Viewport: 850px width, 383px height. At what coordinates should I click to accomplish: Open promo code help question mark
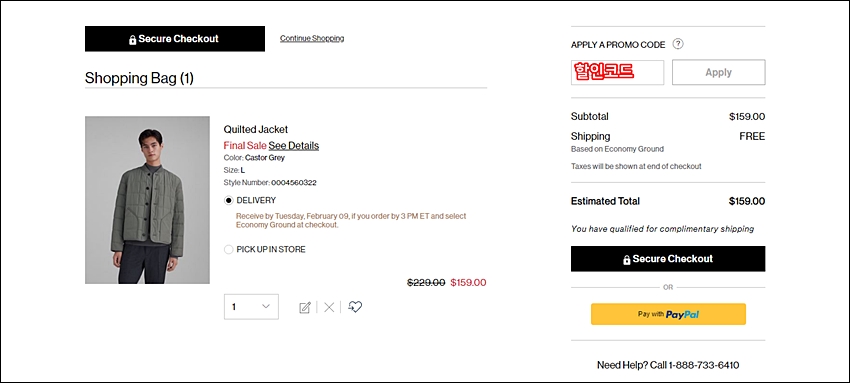678,44
